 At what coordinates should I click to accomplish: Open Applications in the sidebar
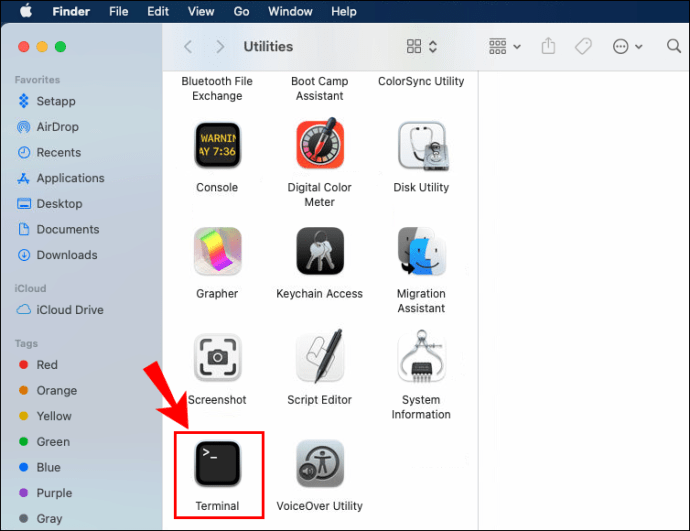coord(61,178)
